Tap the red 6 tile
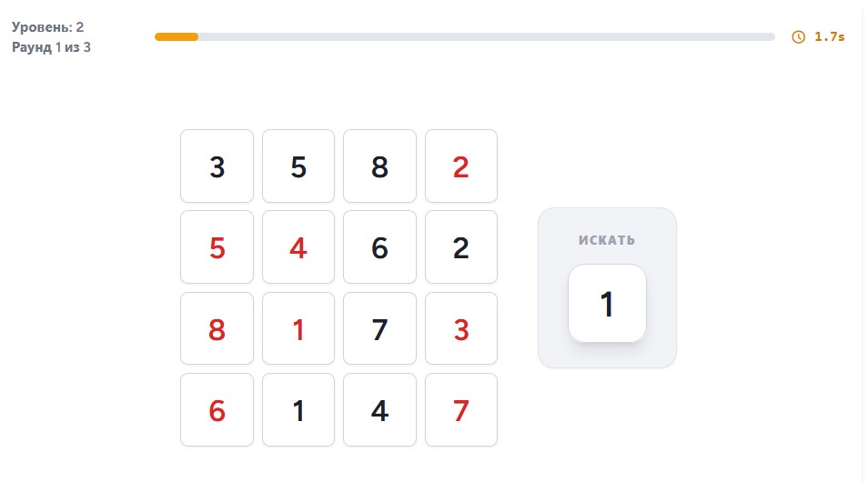The width and height of the screenshot is (868, 482). coord(217,410)
